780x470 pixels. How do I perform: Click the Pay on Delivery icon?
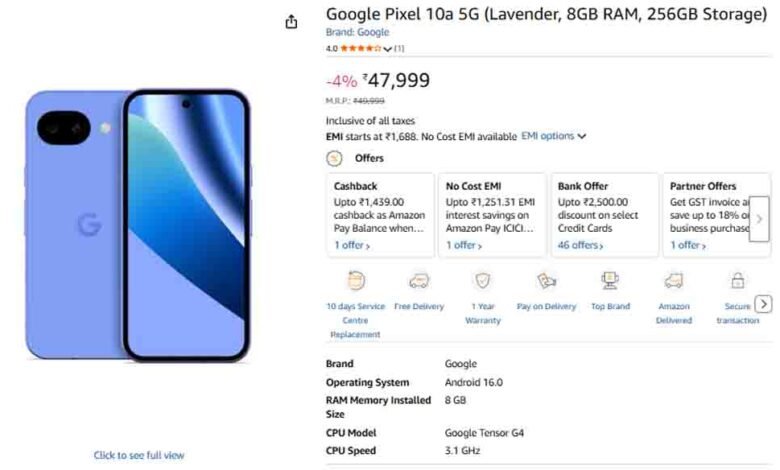(546, 281)
